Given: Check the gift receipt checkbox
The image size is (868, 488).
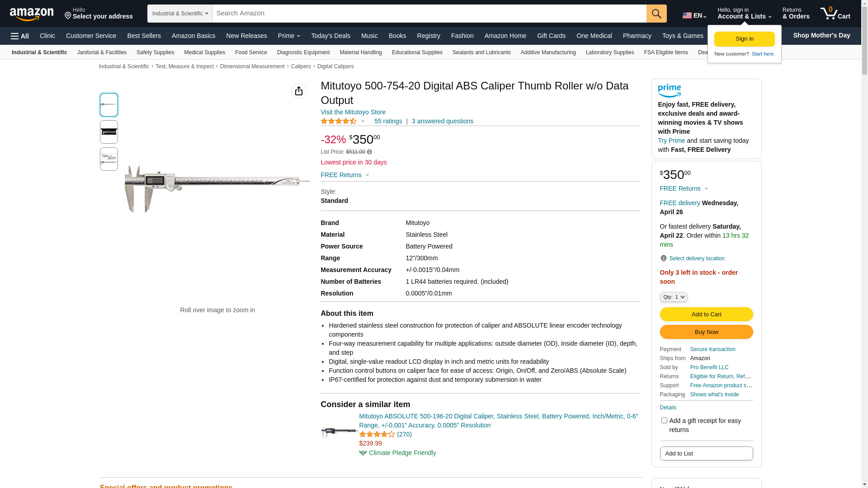Looking at the screenshot, I should coord(664,421).
